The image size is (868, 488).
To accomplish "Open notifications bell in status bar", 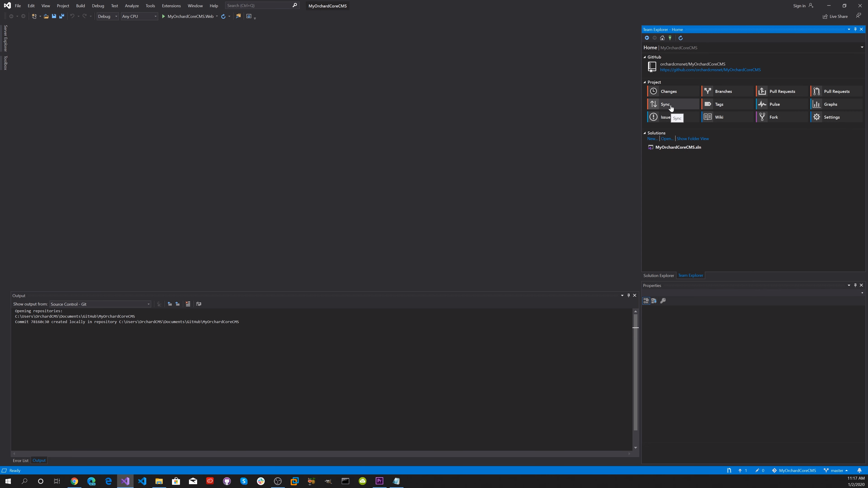I will [x=859, y=470].
